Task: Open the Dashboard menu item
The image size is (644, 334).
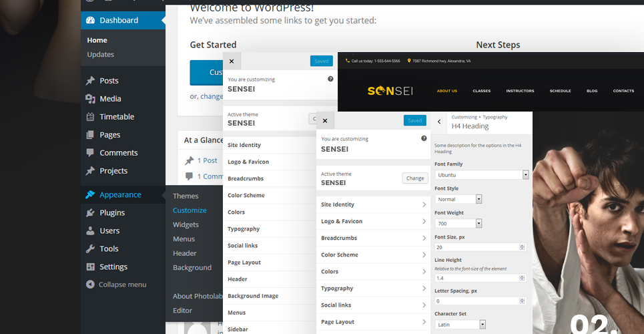Action: 123,20
